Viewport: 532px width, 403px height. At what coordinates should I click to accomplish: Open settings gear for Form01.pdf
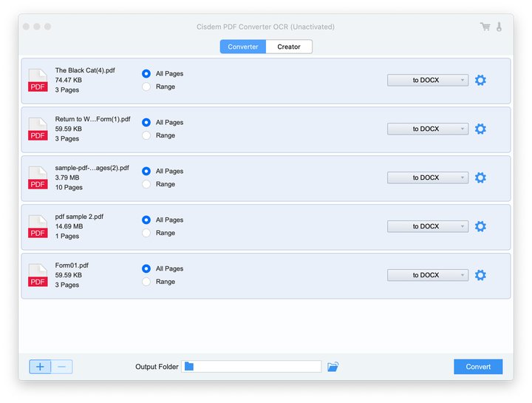480,275
